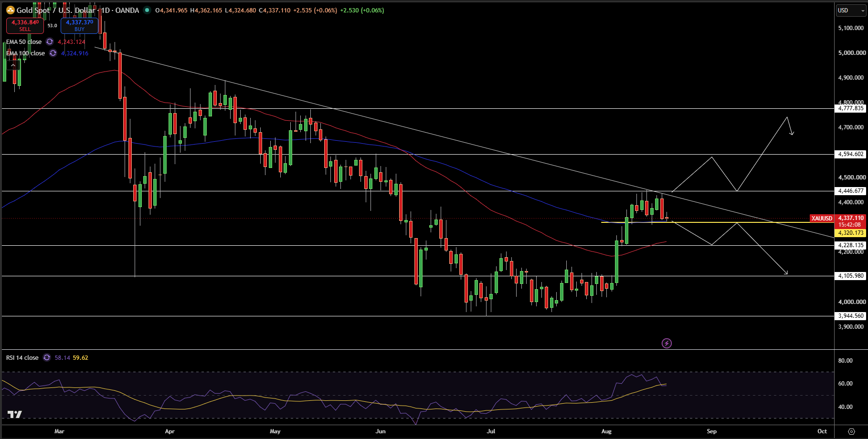868x439 pixels.
Task: Click the 4,700.000 price scale label
Action: coord(852,127)
